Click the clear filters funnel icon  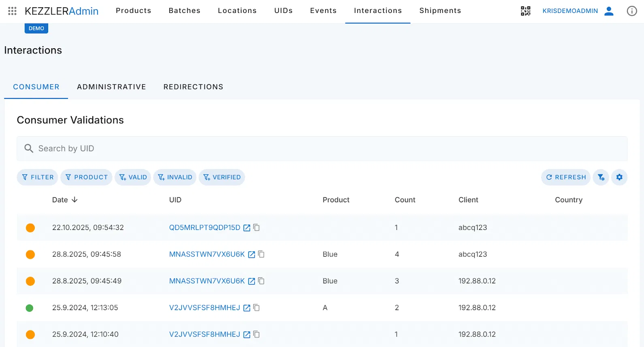coord(601,177)
